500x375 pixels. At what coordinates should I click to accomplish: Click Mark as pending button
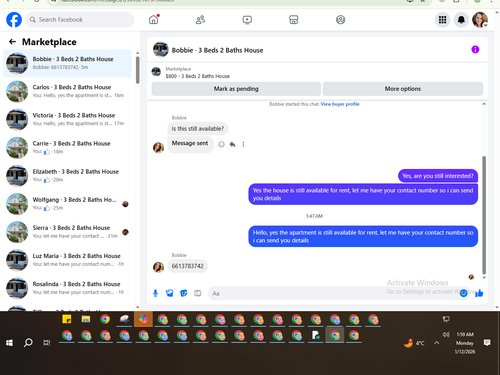click(236, 89)
